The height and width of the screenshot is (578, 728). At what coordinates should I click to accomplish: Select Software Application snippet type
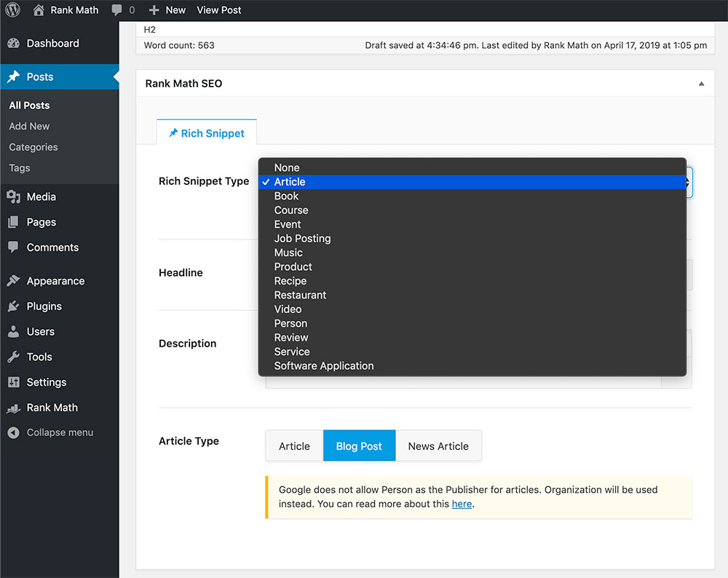[324, 366]
